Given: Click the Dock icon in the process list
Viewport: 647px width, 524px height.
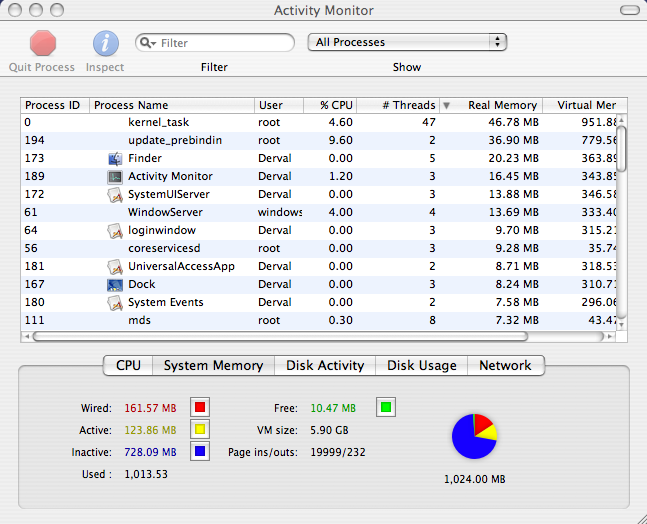Looking at the screenshot, I should coord(115,285).
